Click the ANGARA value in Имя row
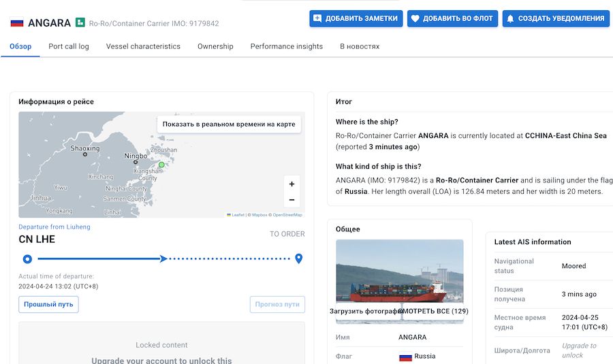 click(x=413, y=337)
